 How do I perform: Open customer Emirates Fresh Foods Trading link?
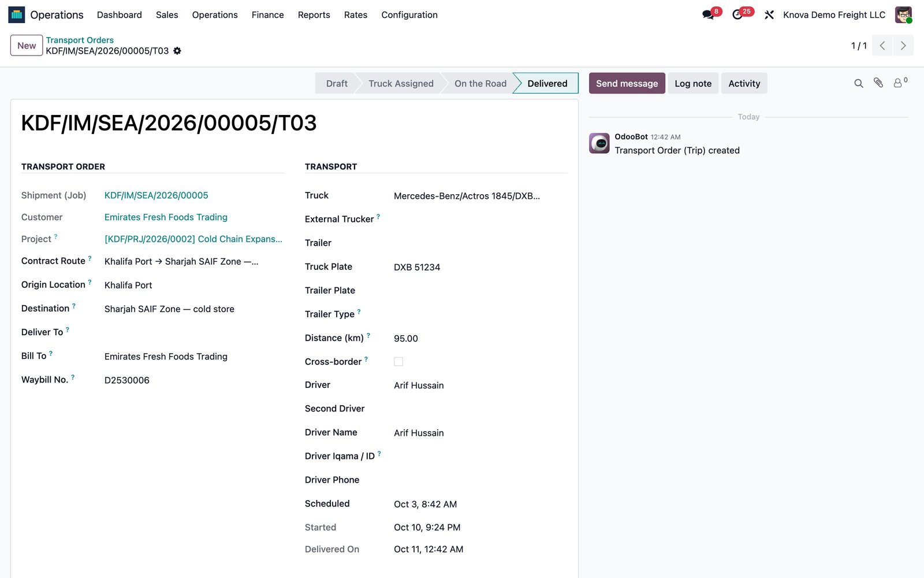[x=166, y=217]
